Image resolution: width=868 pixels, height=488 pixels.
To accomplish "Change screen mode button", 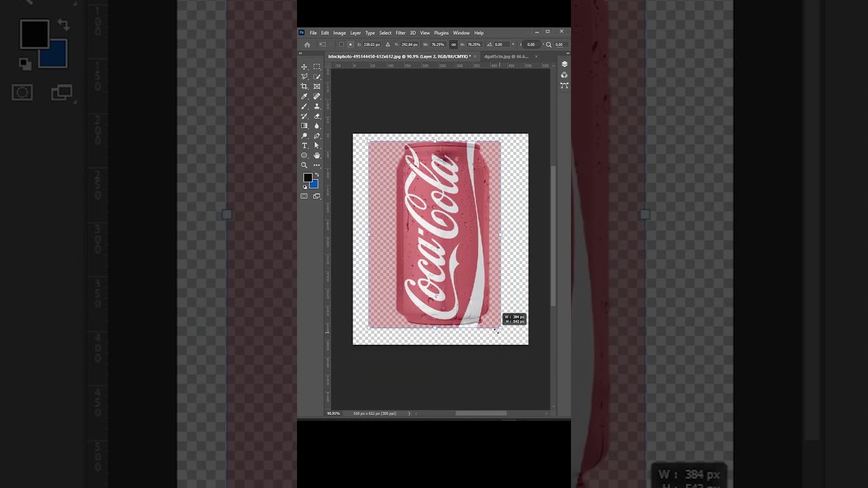I will point(317,196).
